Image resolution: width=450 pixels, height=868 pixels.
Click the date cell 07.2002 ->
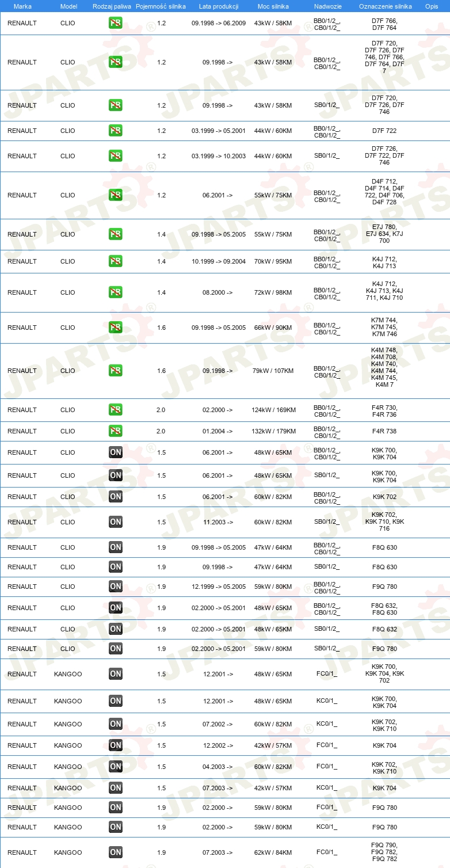(x=218, y=724)
